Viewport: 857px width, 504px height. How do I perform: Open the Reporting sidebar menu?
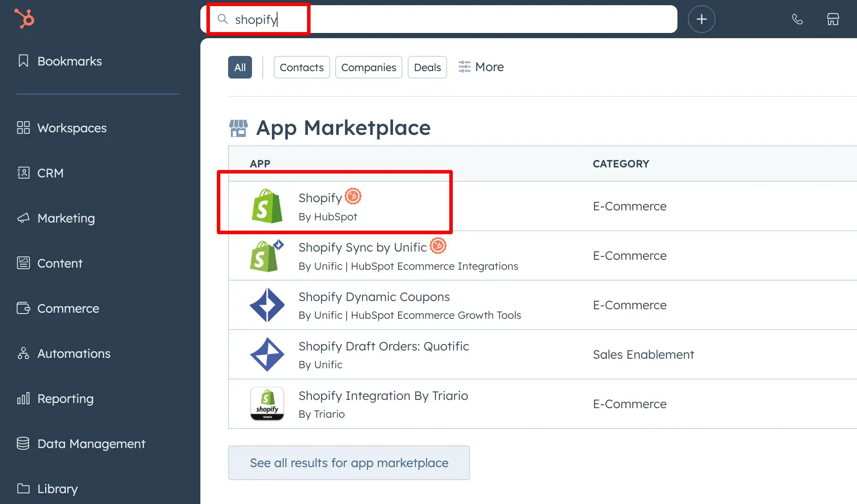click(x=65, y=399)
